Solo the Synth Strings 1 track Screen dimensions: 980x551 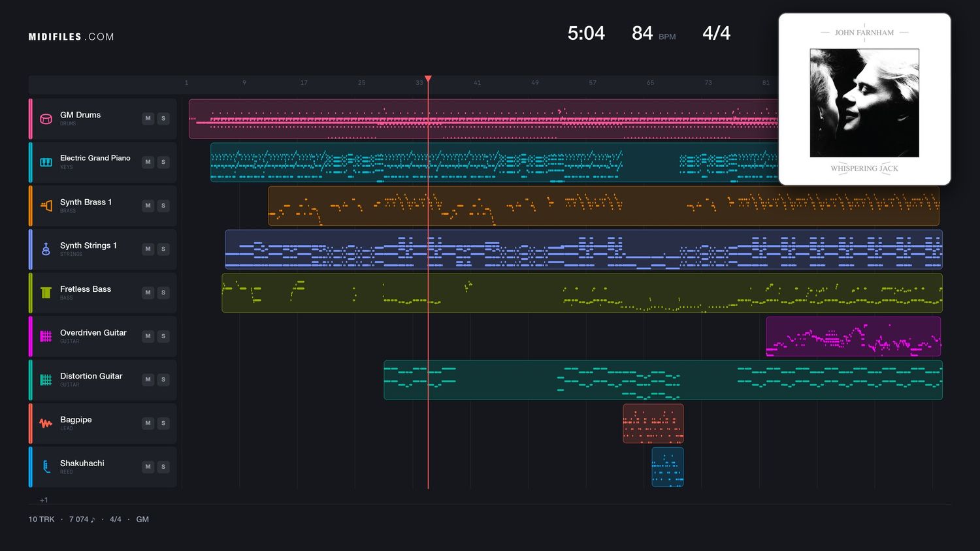(163, 249)
